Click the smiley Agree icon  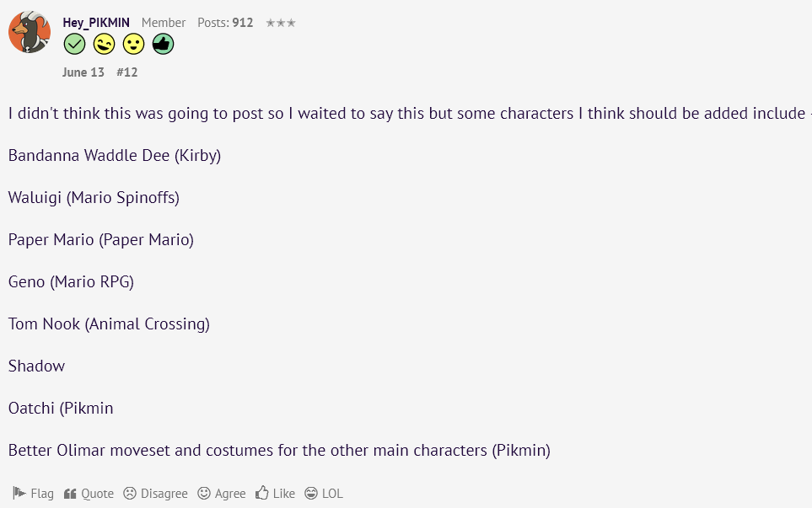204,494
